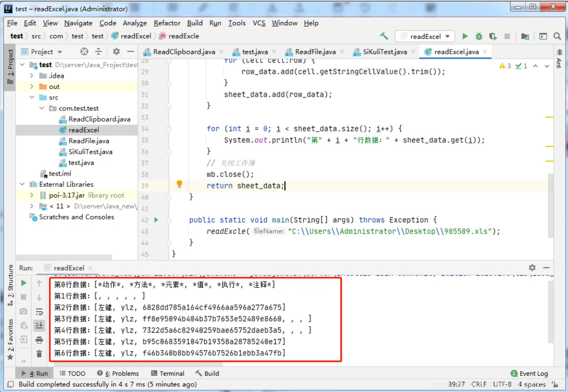Stop process in Run panel
The width and height of the screenshot is (568, 392).
coord(24,297)
